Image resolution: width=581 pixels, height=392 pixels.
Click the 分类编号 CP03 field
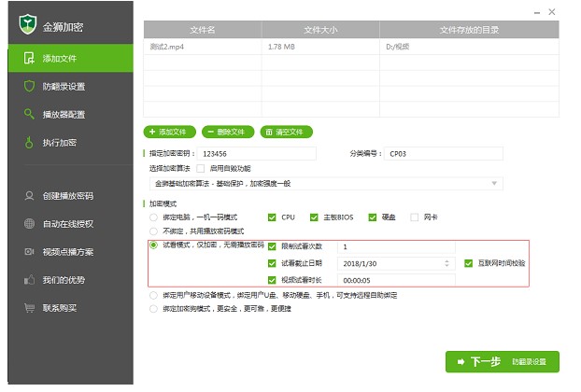pyautogui.click(x=444, y=154)
